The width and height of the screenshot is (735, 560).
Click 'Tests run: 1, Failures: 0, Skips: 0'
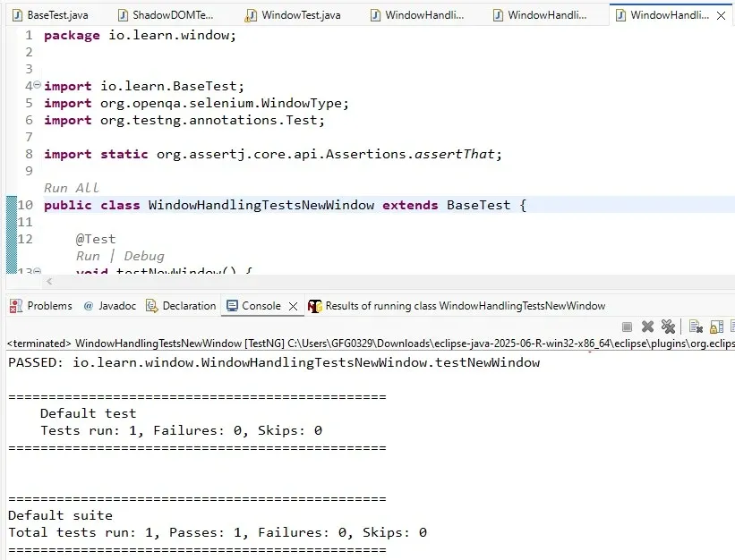tap(182, 430)
